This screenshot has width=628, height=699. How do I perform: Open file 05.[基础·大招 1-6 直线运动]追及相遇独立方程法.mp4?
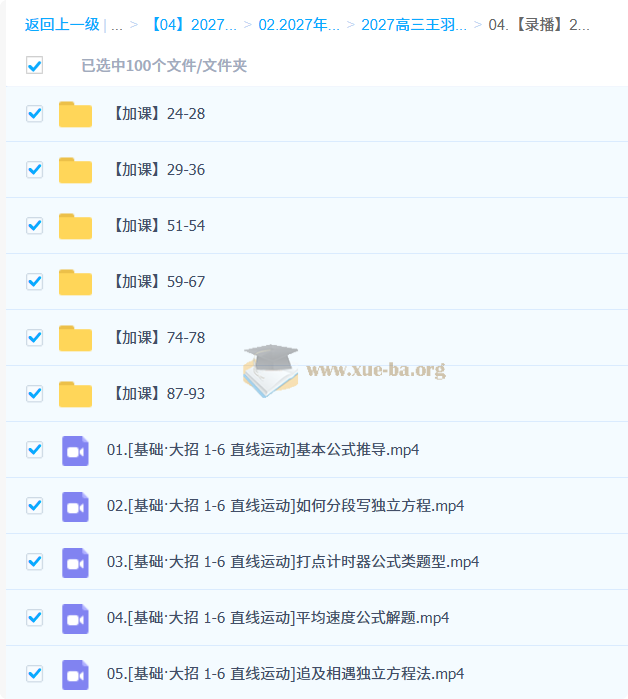point(285,674)
